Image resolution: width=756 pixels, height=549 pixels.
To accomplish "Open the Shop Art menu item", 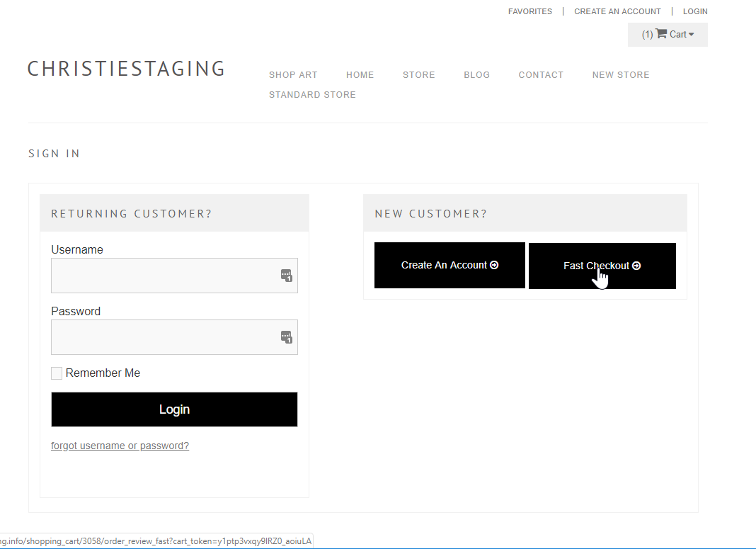I will tap(293, 75).
